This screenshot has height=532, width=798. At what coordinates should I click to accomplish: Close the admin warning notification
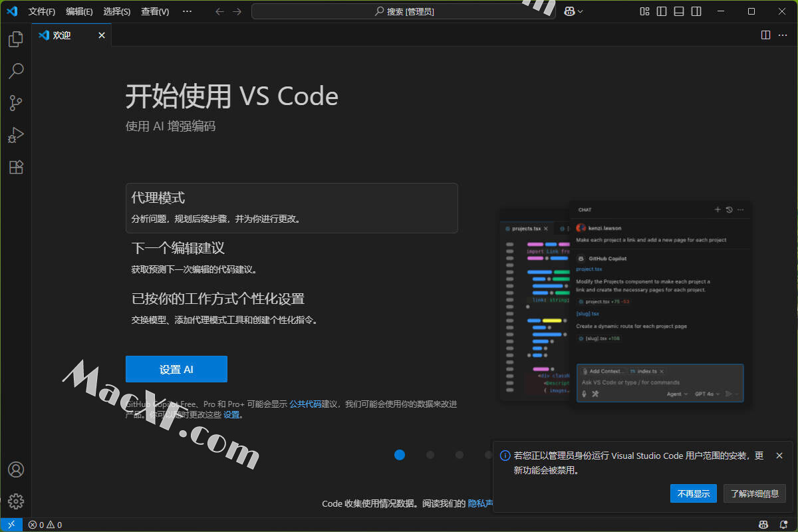click(779, 456)
